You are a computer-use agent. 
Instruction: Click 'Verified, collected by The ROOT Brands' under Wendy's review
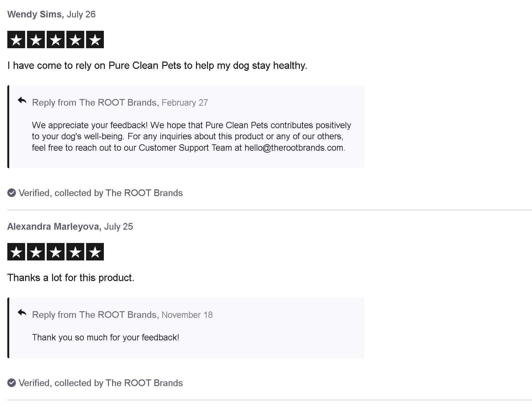[101, 193]
